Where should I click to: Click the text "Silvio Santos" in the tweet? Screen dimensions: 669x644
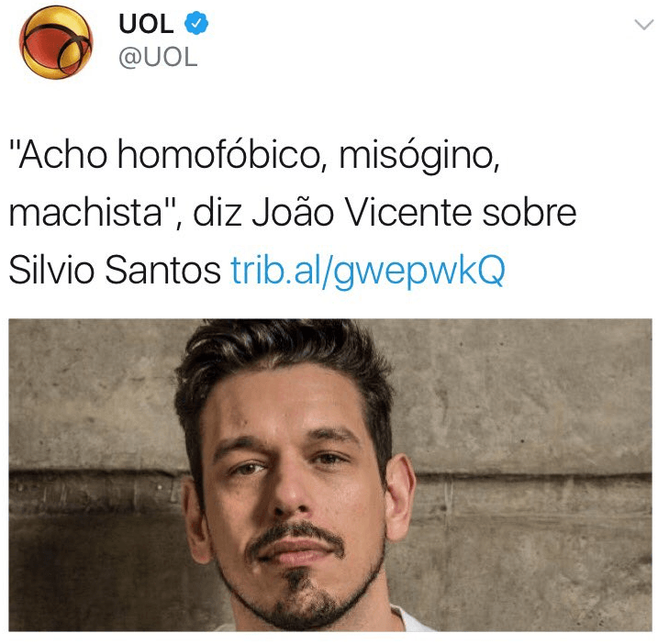pos(115,270)
